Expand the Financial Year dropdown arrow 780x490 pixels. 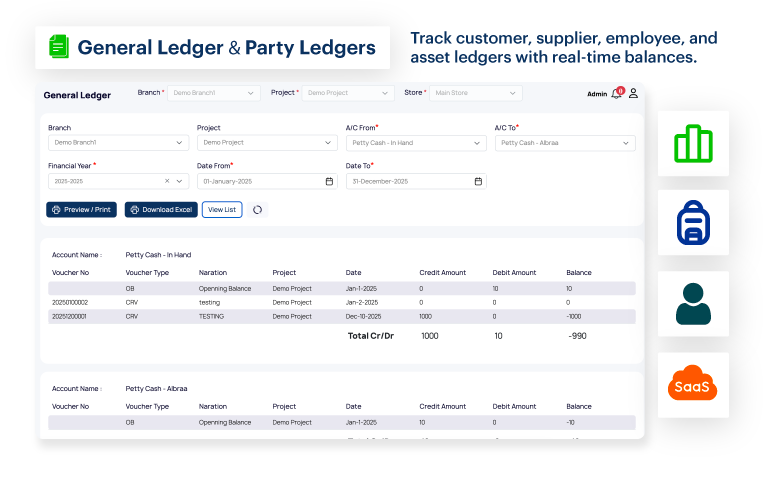[x=180, y=181]
